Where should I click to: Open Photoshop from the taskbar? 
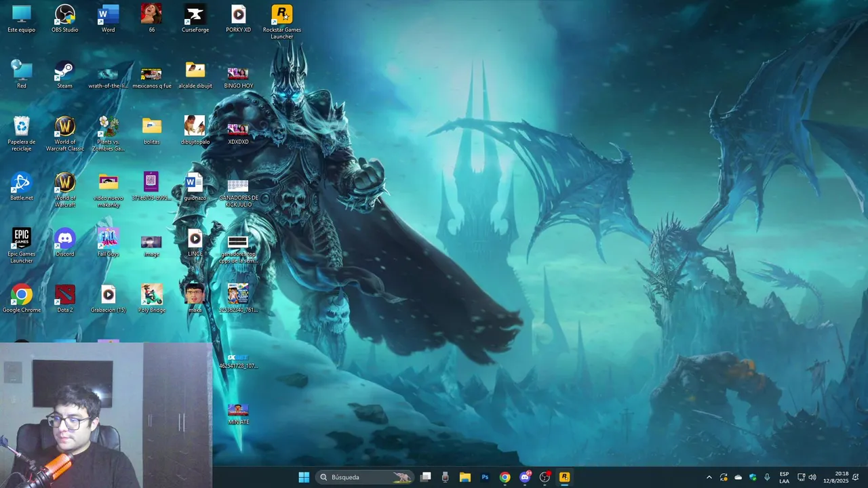tap(485, 477)
